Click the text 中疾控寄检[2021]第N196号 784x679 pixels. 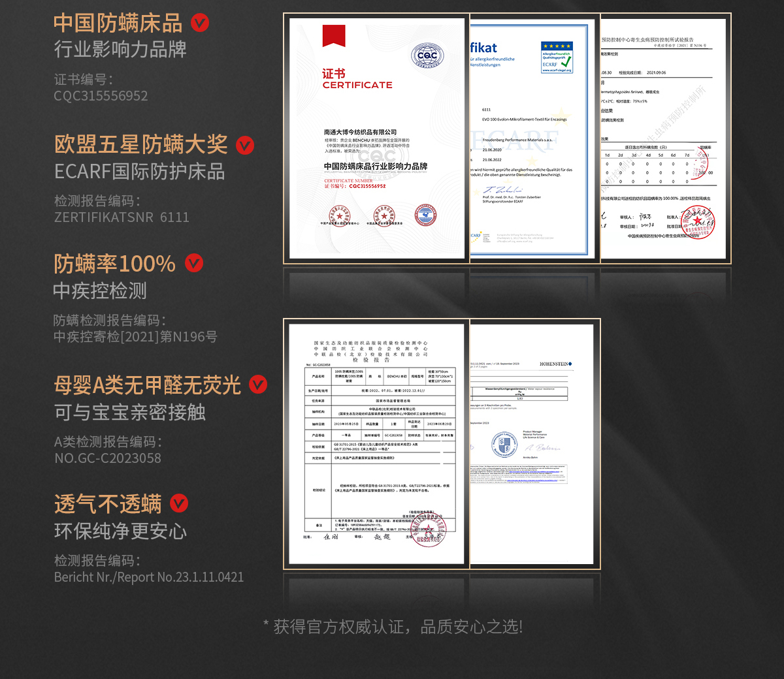click(x=135, y=337)
